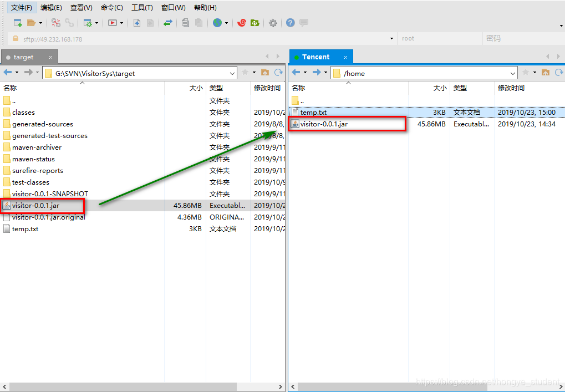Open the 查看(V) menu

(82, 8)
